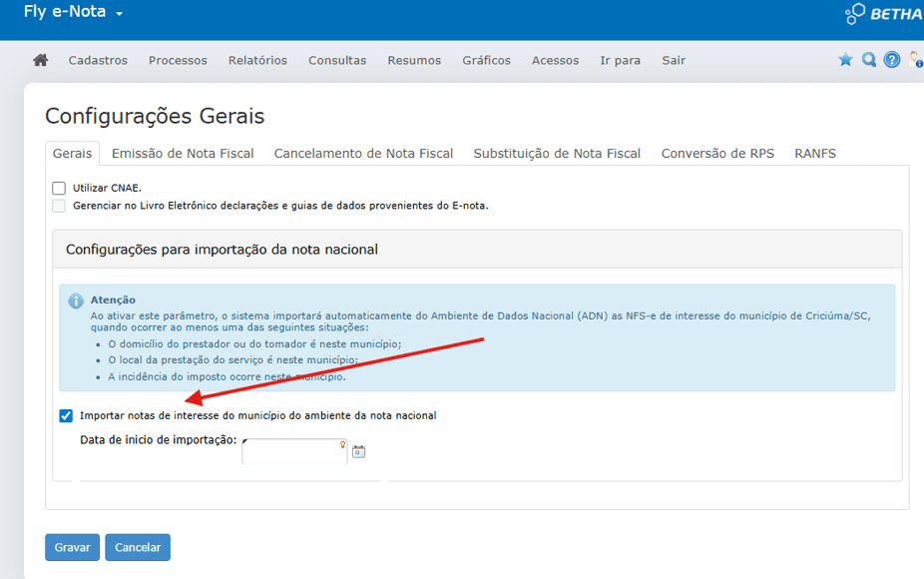
Task: Click the blue Atenção info icon
Action: 76,301
